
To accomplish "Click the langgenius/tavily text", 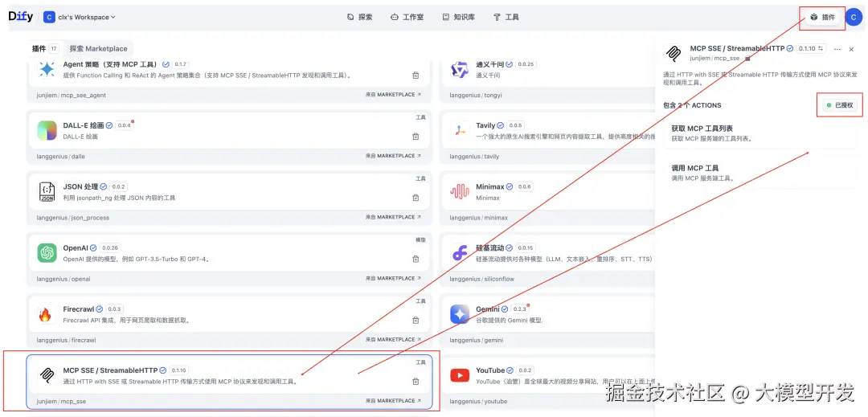I will (474, 157).
